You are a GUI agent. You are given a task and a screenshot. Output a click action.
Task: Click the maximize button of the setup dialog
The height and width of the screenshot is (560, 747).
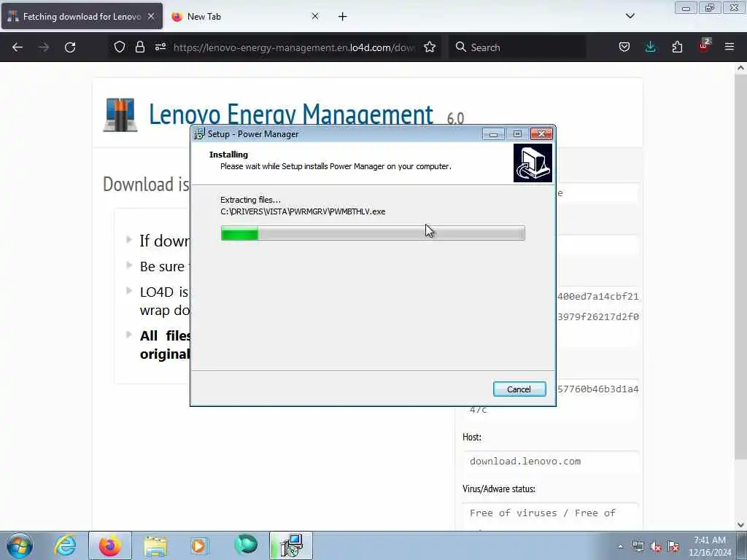[x=517, y=134]
